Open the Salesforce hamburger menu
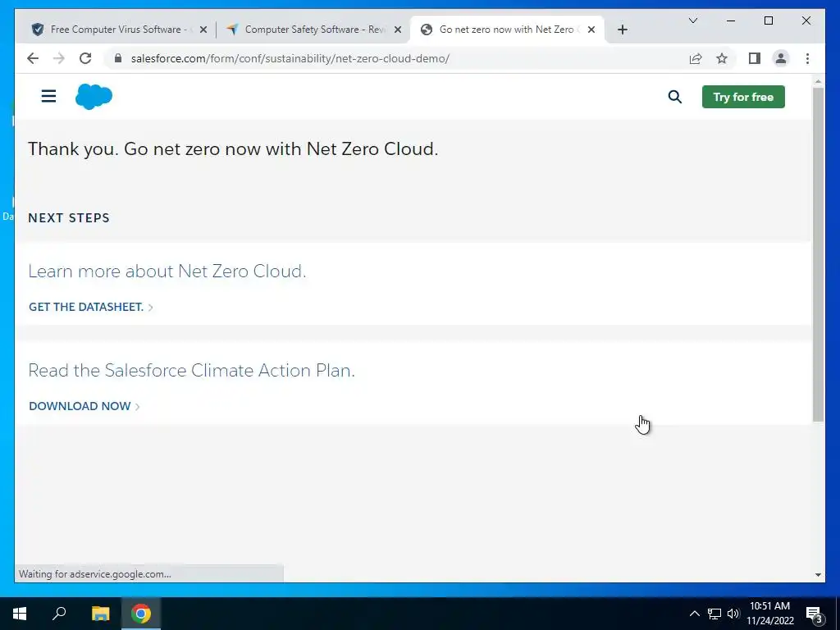The height and width of the screenshot is (630, 840). (x=48, y=97)
